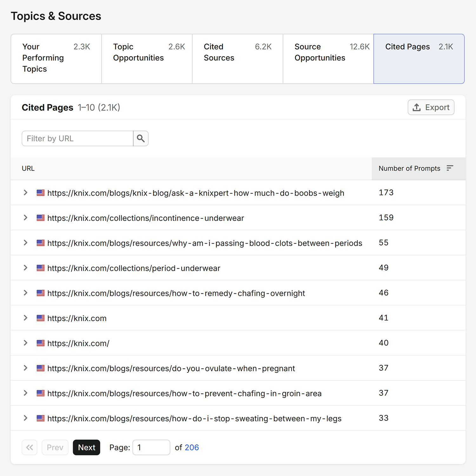Click the Topics & Sources heading
Image resolution: width=476 pixels, height=476 pixels.
click(56, 16)
